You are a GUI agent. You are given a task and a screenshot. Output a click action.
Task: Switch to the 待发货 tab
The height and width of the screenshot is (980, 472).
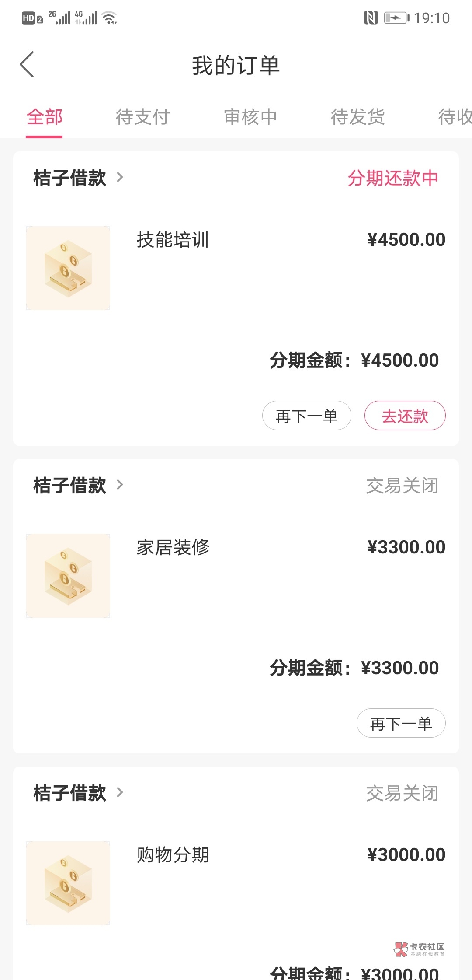pos(358,117)
